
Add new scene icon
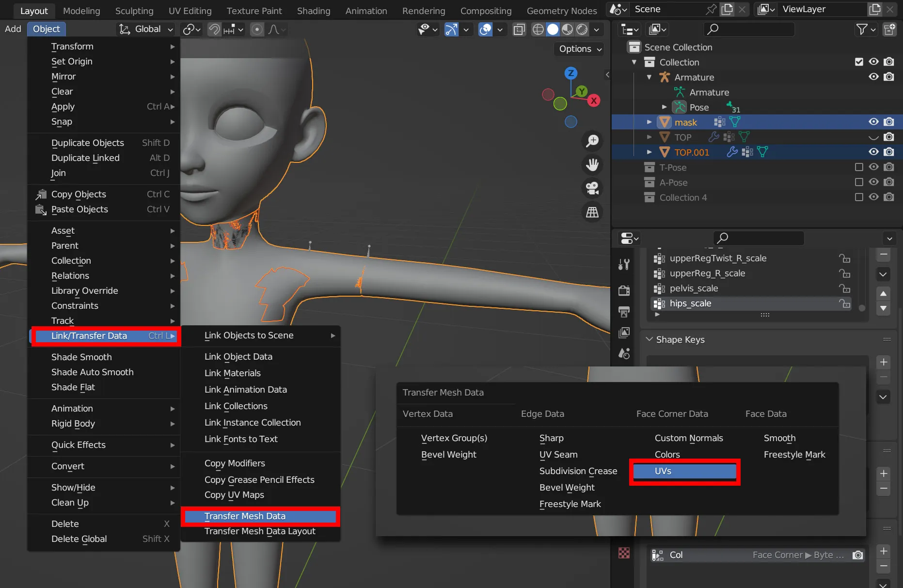click(727, 9)
